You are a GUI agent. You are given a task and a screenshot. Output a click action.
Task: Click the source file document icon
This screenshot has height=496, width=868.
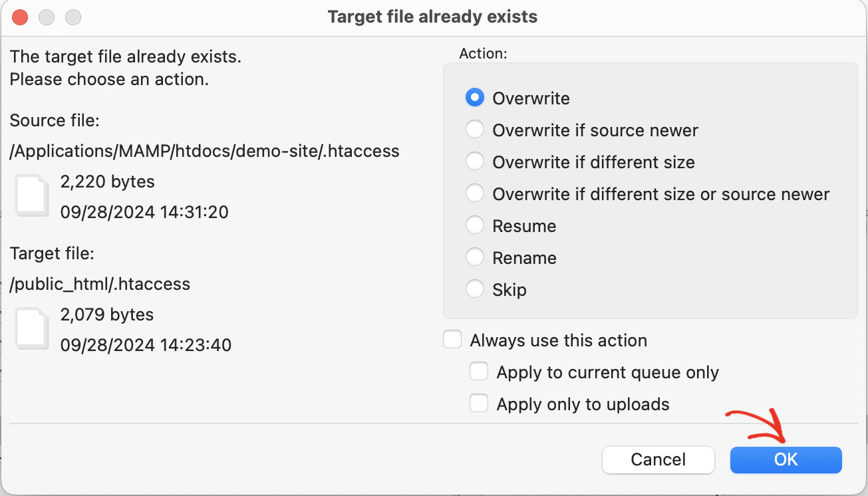tap(32, 196)
